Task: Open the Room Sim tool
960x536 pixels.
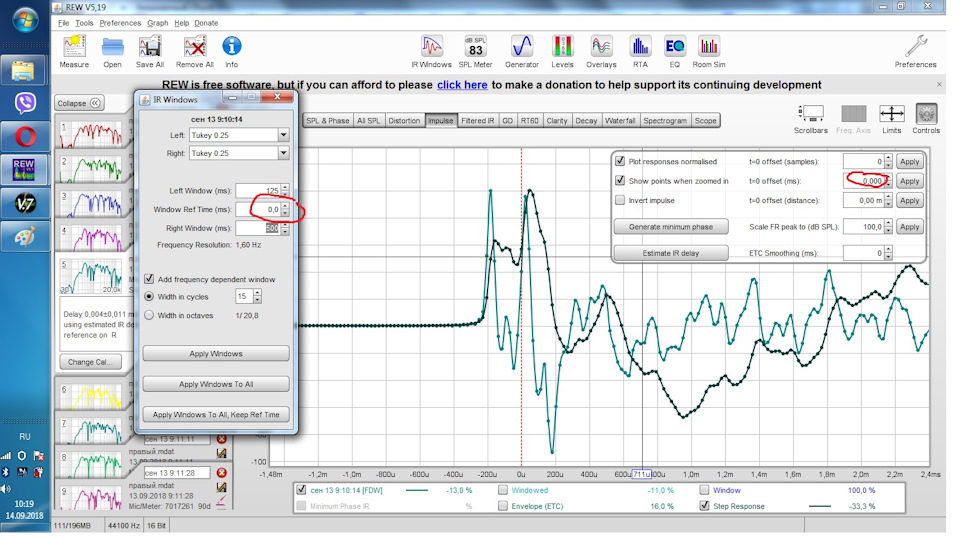Action: click(709, 47)
